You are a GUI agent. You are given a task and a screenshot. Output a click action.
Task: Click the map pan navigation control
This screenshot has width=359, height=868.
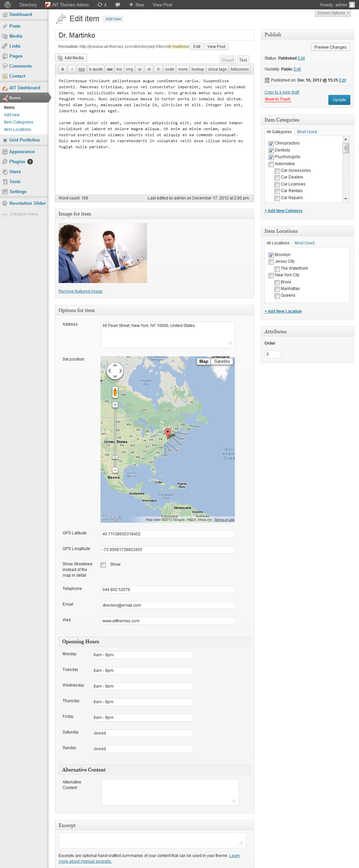coord(115,371)
